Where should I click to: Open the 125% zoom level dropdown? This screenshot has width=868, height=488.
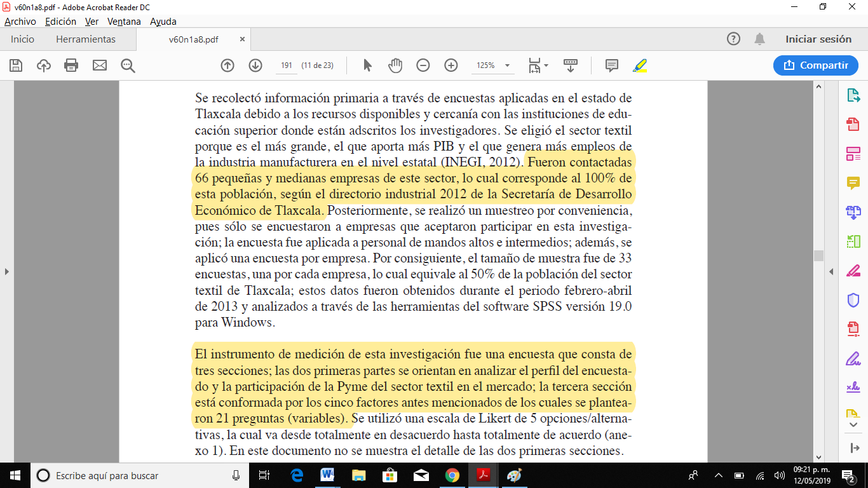507,65
